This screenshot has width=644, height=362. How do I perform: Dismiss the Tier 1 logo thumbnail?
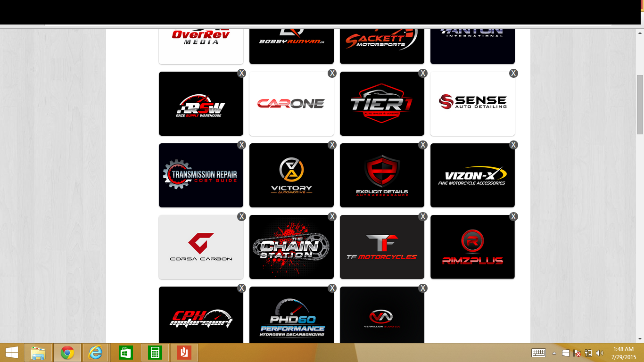pyautogui.click(x=422, y=73)
